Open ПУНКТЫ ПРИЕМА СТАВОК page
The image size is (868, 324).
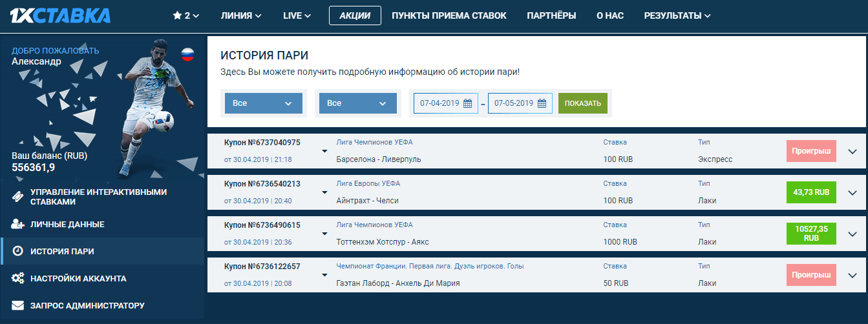tap(449, 15)
